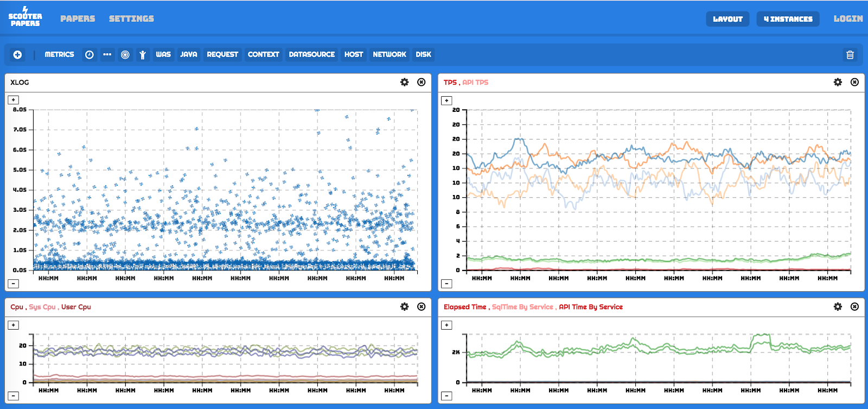
Task: Expand Elapsed Time chart with plus button
Action: point(446,325)
